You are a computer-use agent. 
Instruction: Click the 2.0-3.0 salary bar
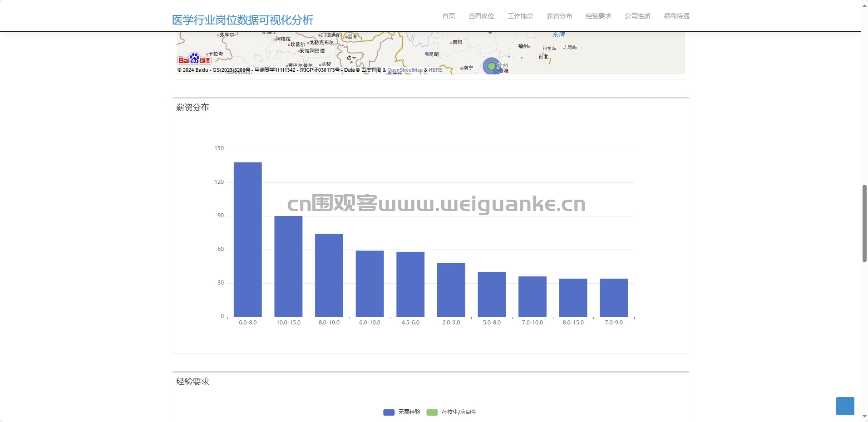click(451, 290)
